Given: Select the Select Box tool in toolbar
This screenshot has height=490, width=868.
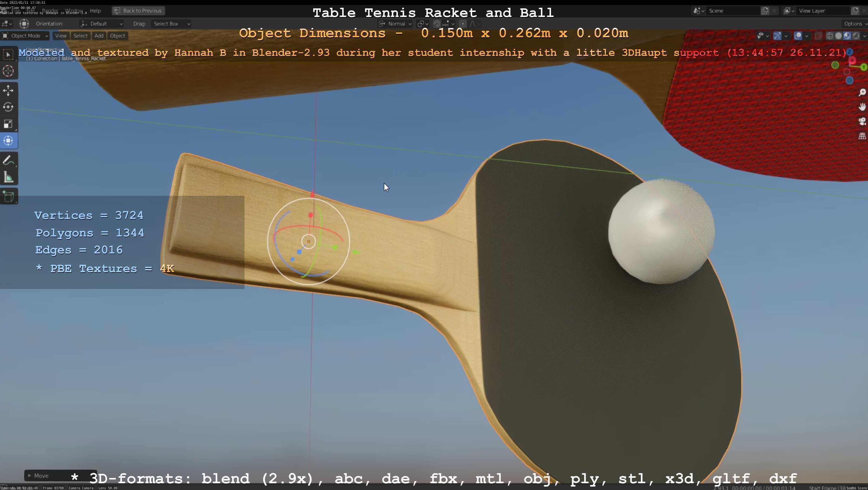Looking at the screenshot, I should (8, 54).
